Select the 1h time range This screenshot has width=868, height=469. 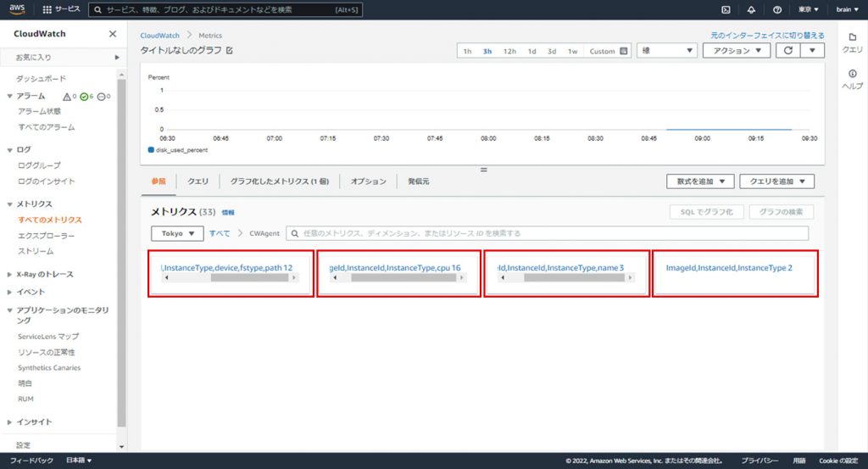coord(467,51)
